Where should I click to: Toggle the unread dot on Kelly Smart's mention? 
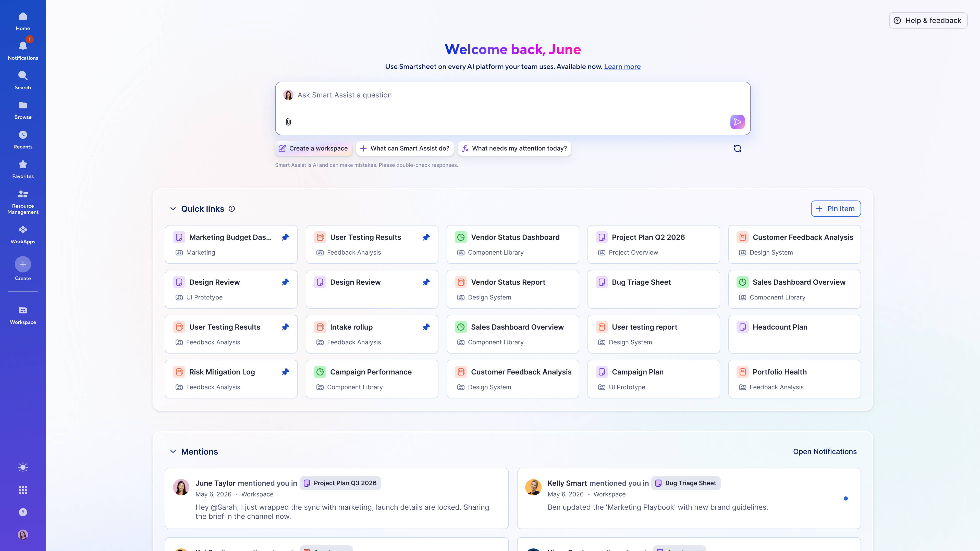(846, 498)
